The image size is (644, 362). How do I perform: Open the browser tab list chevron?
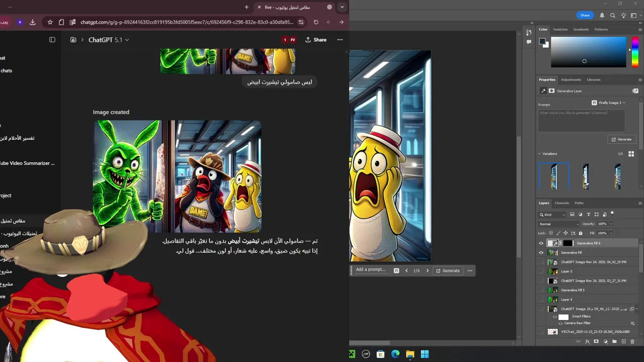[342, 7]
